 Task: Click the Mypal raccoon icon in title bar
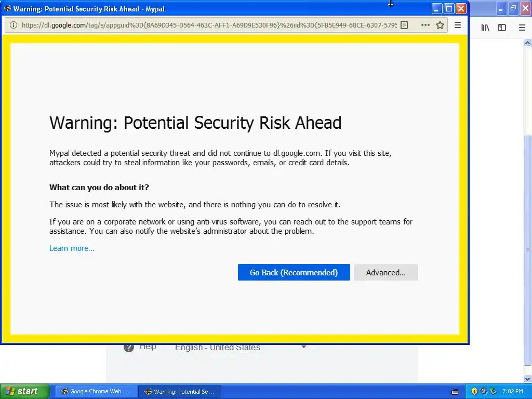pyautogui.click(x=7, y=9)
